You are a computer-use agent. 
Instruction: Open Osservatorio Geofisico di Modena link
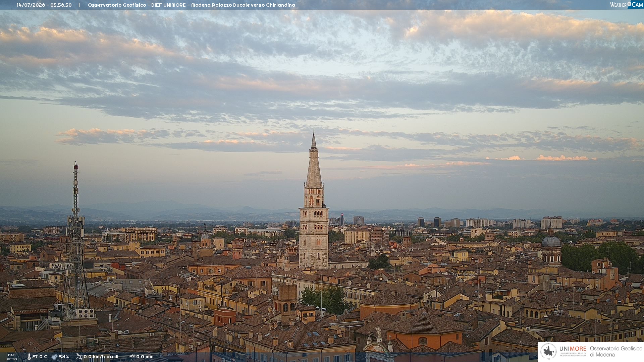616,352
